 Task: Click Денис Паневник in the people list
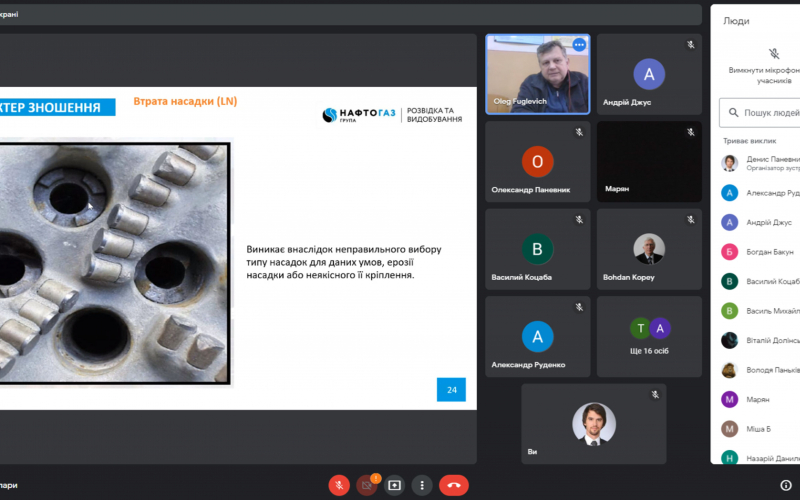(x=760, y=163)
